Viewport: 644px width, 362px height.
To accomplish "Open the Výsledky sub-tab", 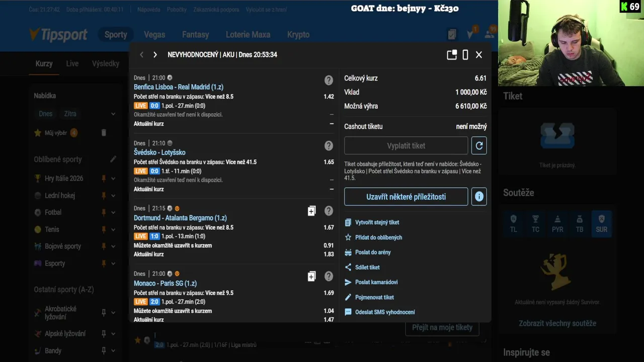I will click(x=106, y=64).
